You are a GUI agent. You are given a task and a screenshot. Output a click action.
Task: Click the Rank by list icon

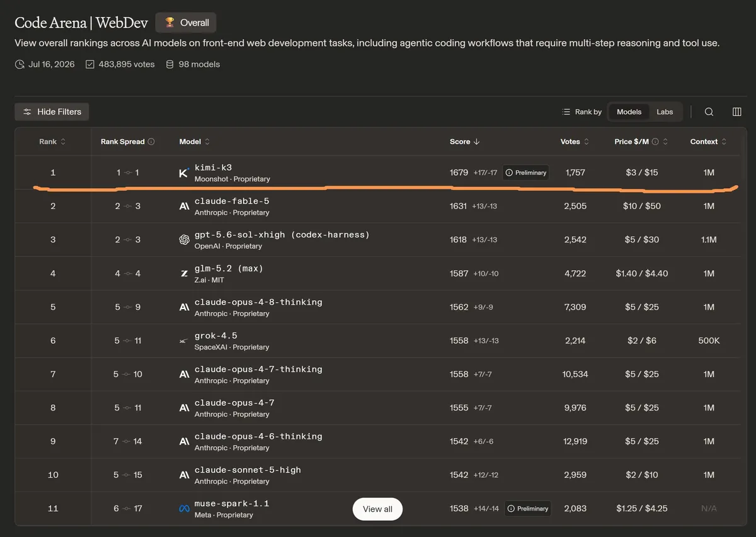tap(566, 111)
